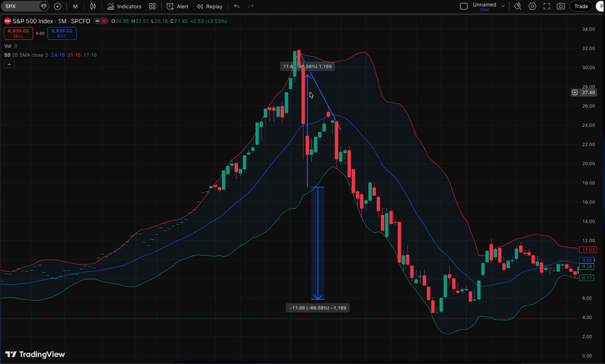Open the indicator templates grid icon
Viewport: 605px width, 364px height.
click(152, 6)
